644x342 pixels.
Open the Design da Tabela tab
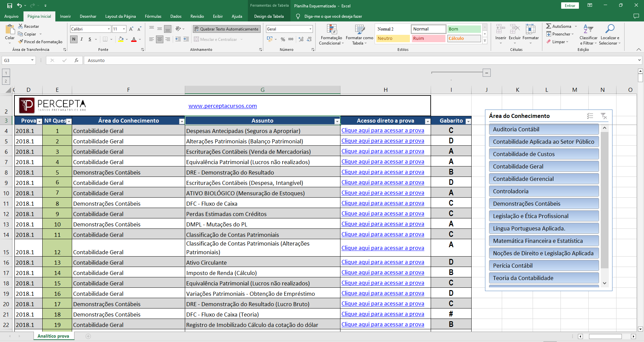tap(269, 16)
